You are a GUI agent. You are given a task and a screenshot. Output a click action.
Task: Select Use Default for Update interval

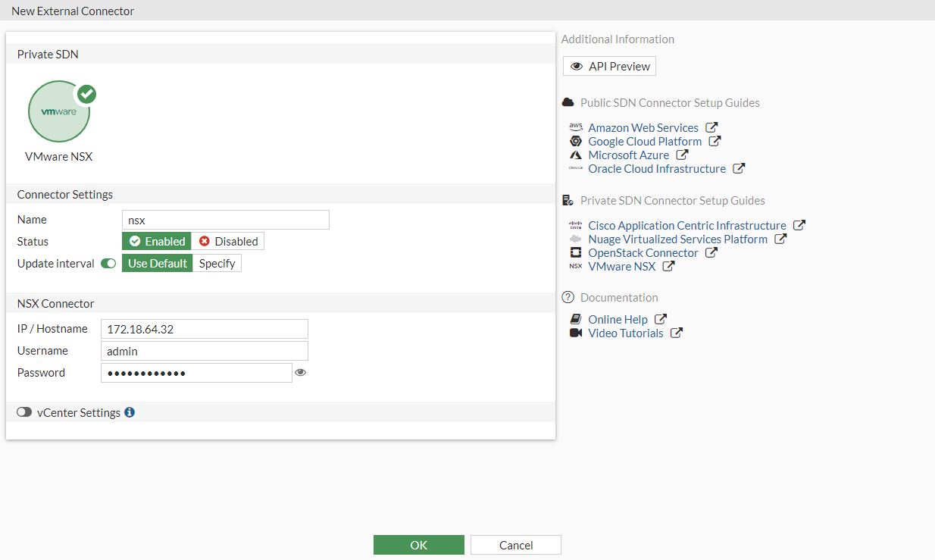pyautogui.click(x=158, y=263)
